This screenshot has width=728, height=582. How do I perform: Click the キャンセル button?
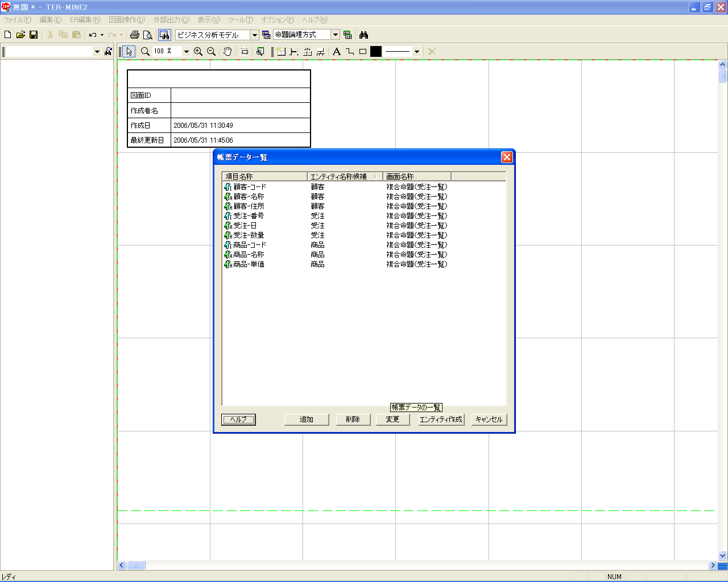[489, 419]
